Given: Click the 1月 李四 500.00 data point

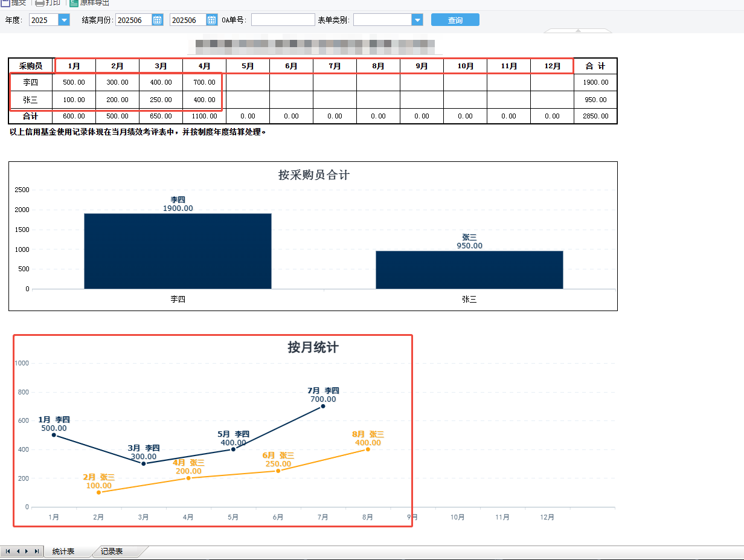Looking at the screenshot, I should 54,435.
